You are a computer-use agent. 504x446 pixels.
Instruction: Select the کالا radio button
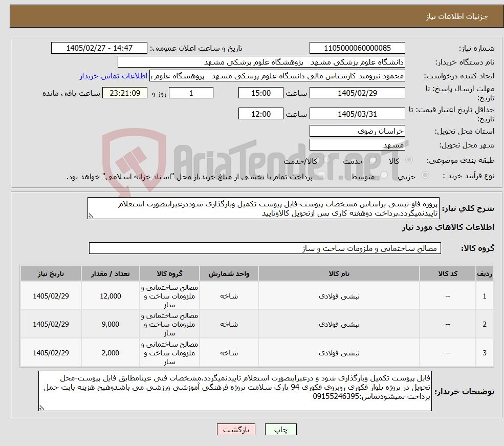[409, 160]
